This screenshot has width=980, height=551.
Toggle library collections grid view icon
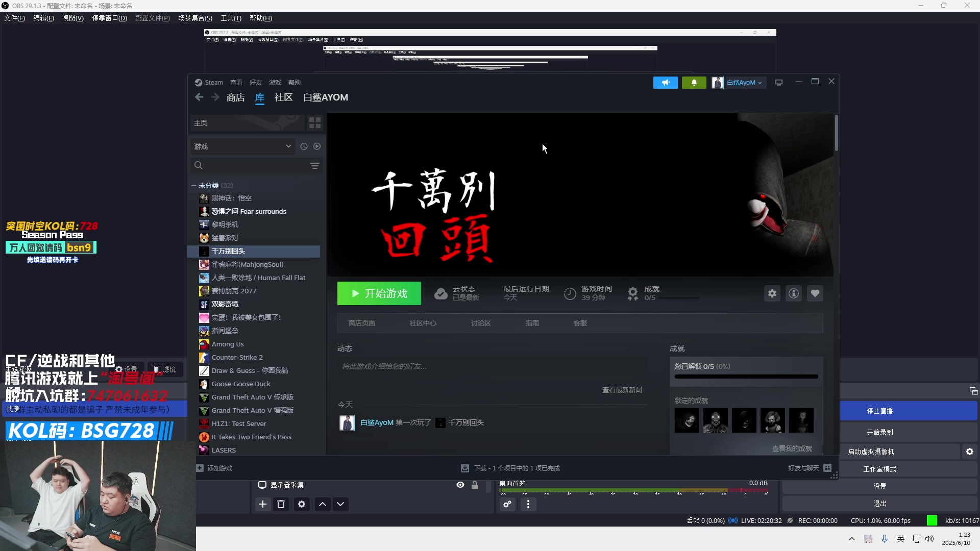pyautogui.click(x=315, y=123)
